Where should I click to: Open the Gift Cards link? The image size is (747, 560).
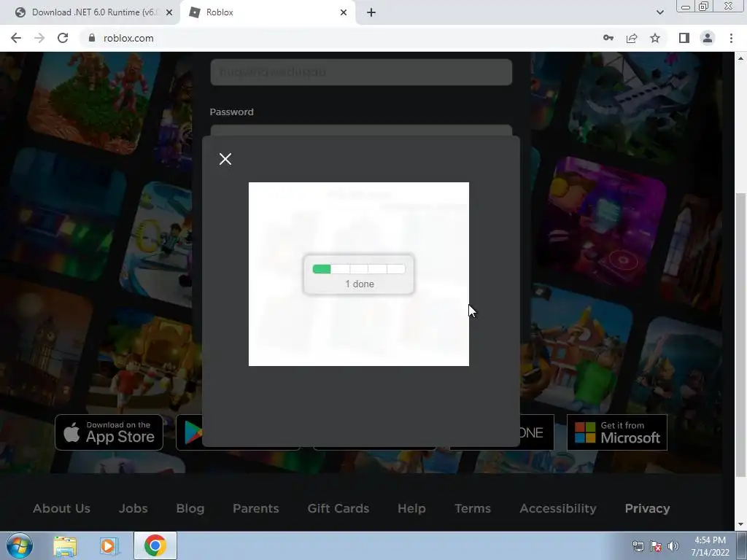(338, 508)
